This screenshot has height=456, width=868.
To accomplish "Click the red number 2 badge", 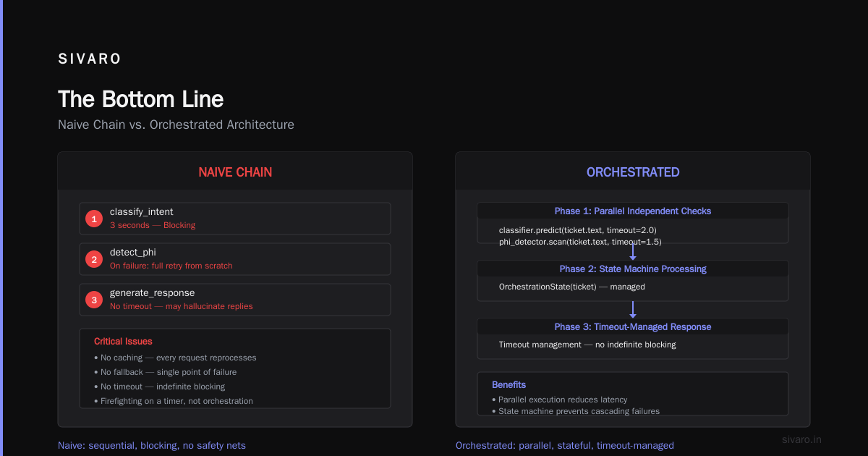I will coord(94,259).
